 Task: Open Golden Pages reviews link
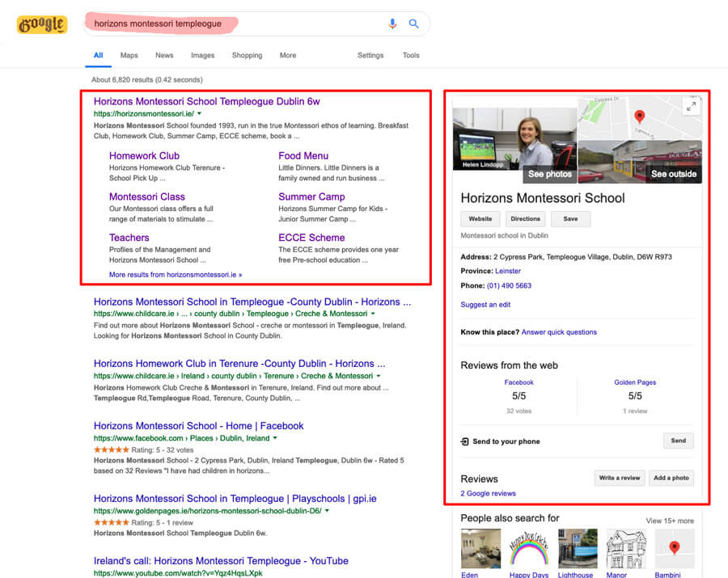pos(635,382)
